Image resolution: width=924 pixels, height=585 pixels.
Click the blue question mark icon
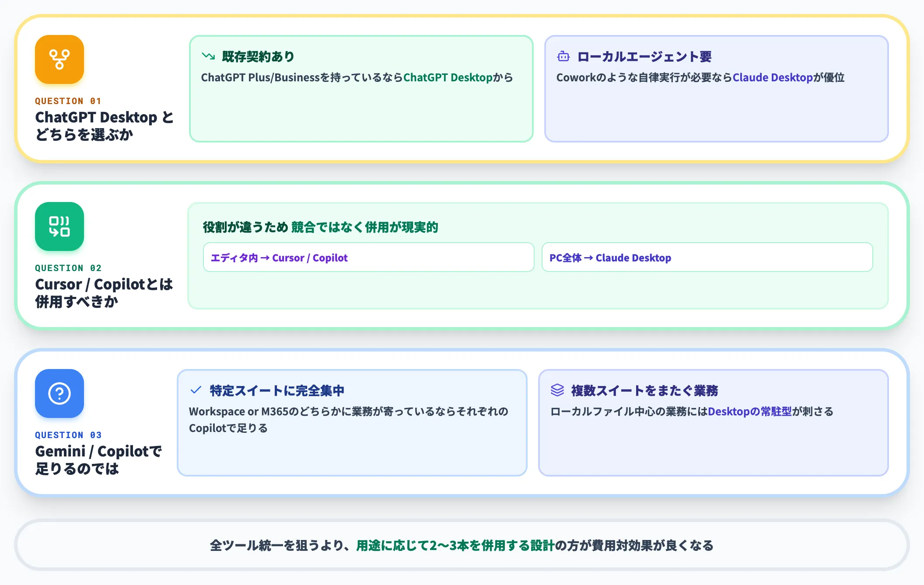(59, 393)
